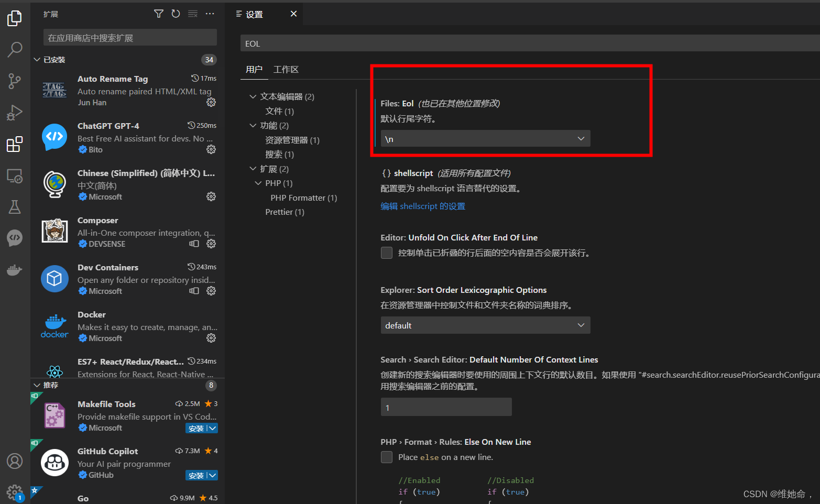820x504 pixels.
Task: Open the Source Control view
Action: [14, 81]
